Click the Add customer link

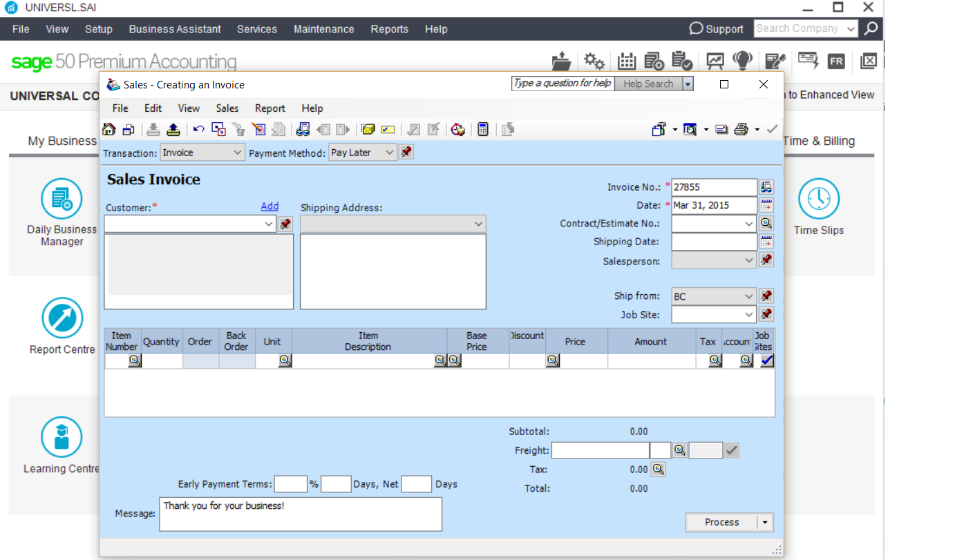270,206
